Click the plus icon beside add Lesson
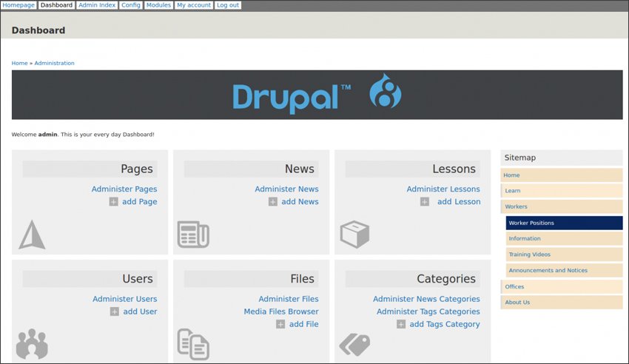This screenshot has height=364, width=629. coord(425,202)
